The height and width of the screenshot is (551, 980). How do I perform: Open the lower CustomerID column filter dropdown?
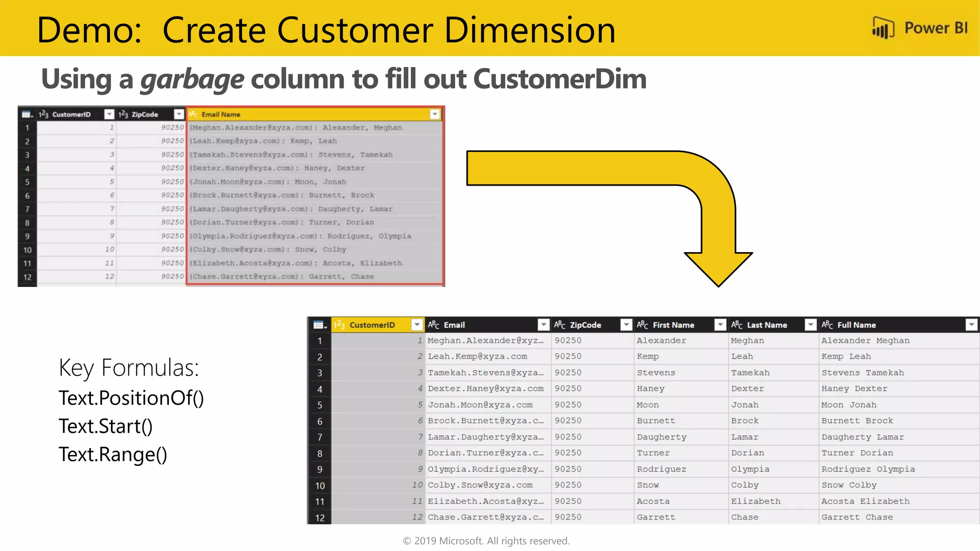(x=417, y=325)
